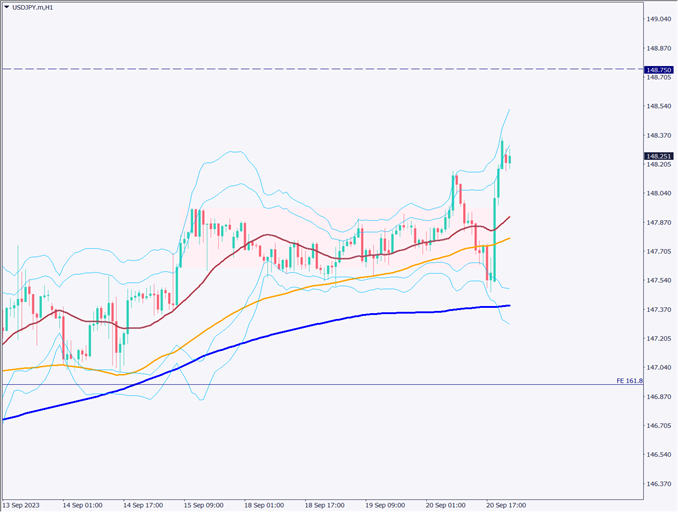678x512 pixels.
Task: Click the 146.370 price scale label
Action: tap(658, 484)
